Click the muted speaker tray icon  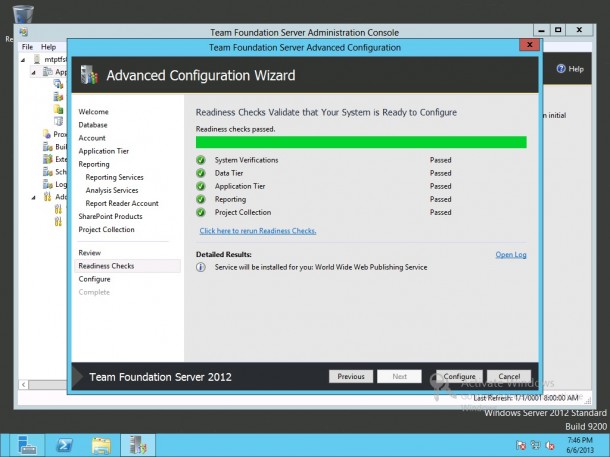tap(550, 445)
